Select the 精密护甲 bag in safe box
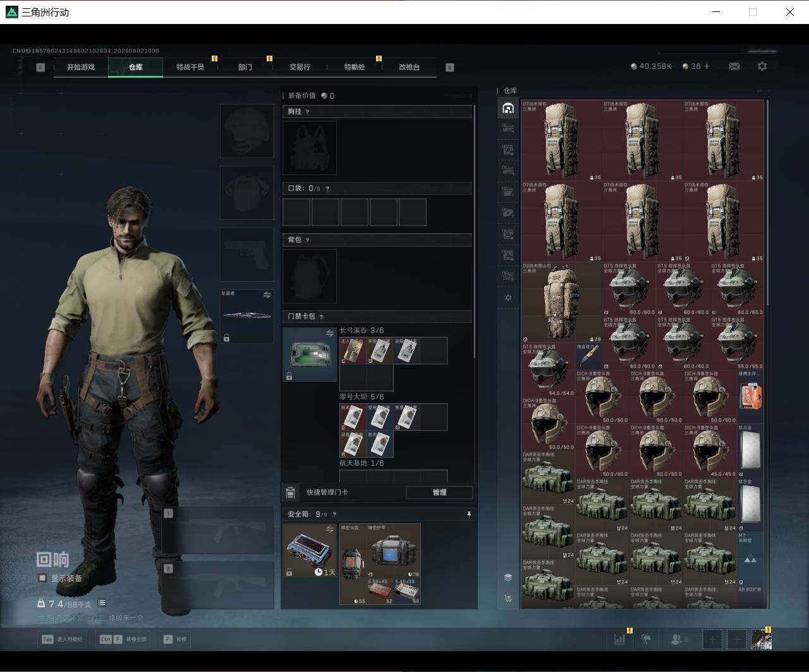 [393, 551]
